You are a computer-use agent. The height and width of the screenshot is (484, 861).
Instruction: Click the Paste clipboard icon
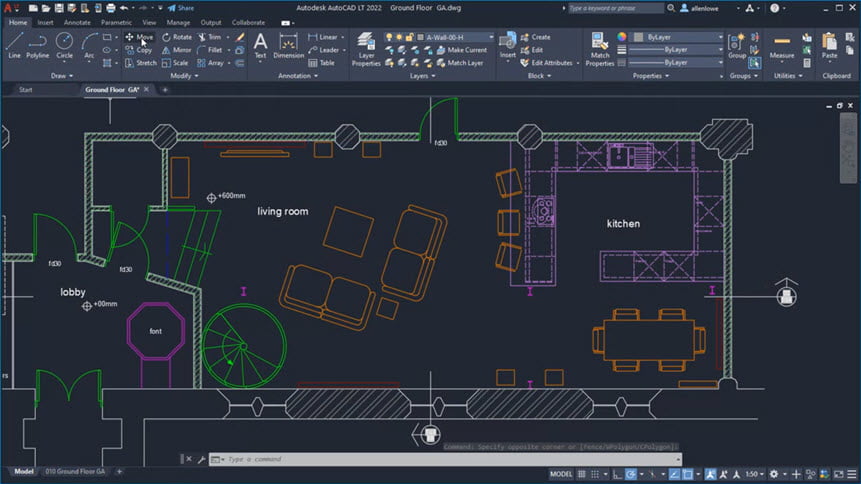click(829, 45)
